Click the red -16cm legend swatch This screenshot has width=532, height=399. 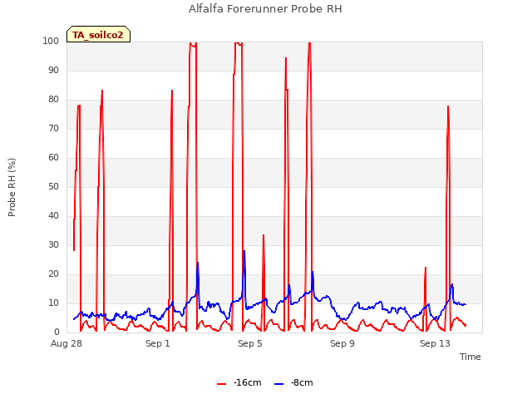click(x=222, y=384)
